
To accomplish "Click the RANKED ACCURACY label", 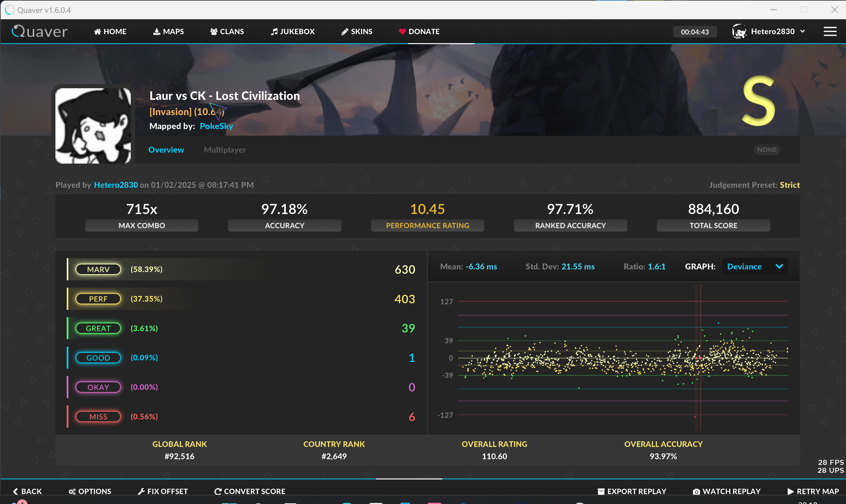I will click(x=571, y=226).
